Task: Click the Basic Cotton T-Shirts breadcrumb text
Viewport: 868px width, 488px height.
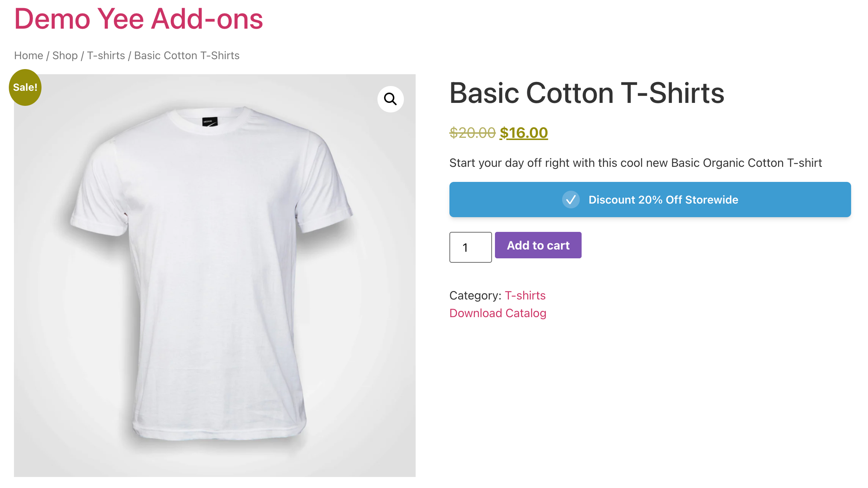Action: pyautogui.click(x=187, y=55)
